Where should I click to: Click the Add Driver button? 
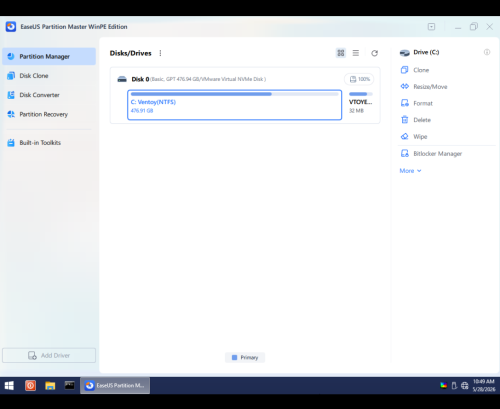tap(49, 355)
